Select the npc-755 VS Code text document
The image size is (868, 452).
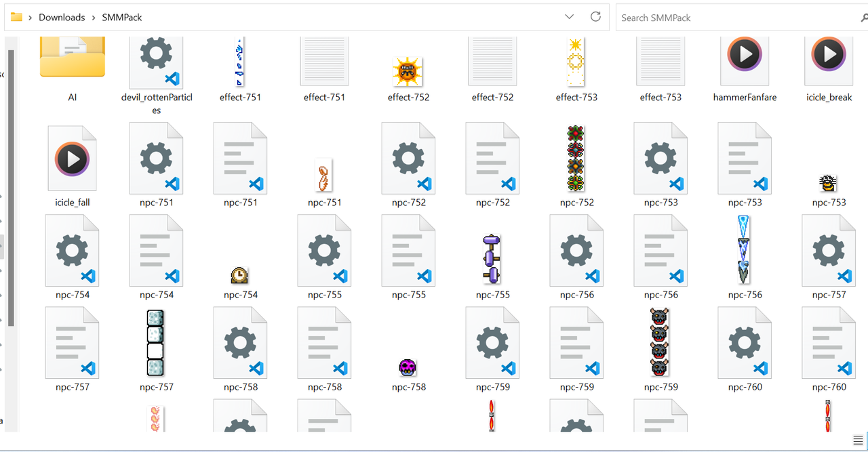coord(409,251)
